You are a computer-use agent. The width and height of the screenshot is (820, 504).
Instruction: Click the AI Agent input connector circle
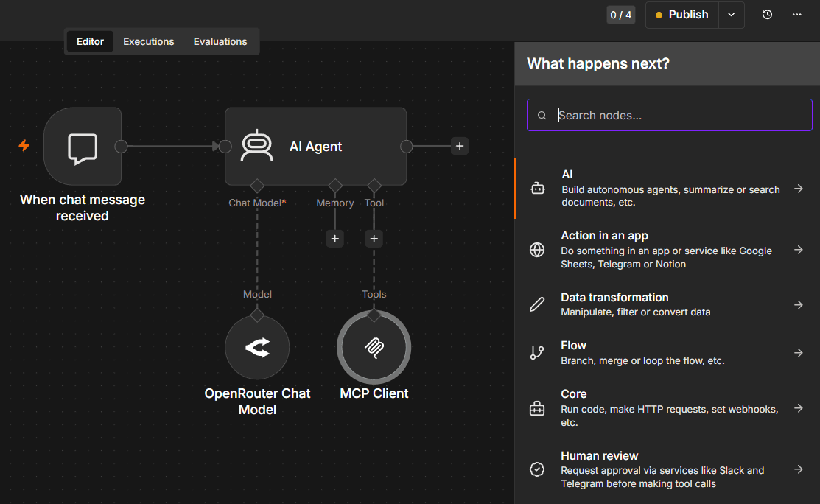click(x=225, y=147)
